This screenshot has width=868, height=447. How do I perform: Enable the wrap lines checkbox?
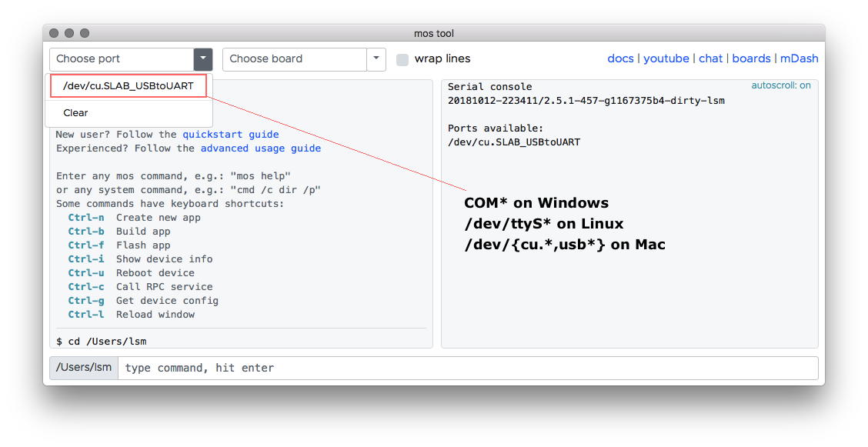click(402, 60)
